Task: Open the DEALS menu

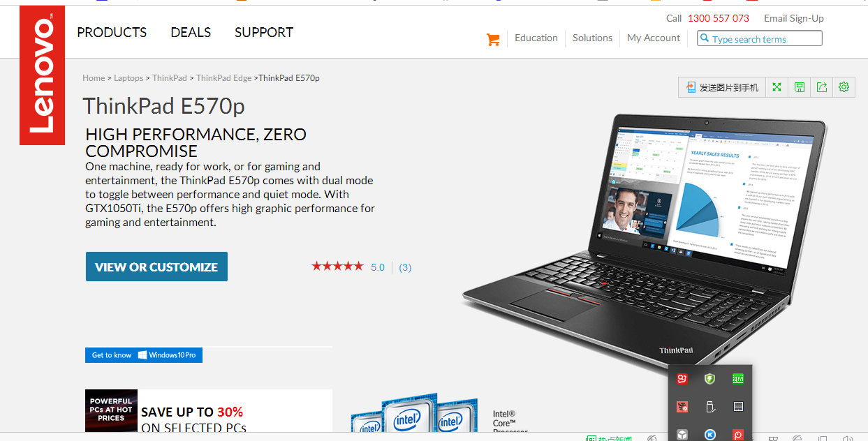Action: click(191, 32)
